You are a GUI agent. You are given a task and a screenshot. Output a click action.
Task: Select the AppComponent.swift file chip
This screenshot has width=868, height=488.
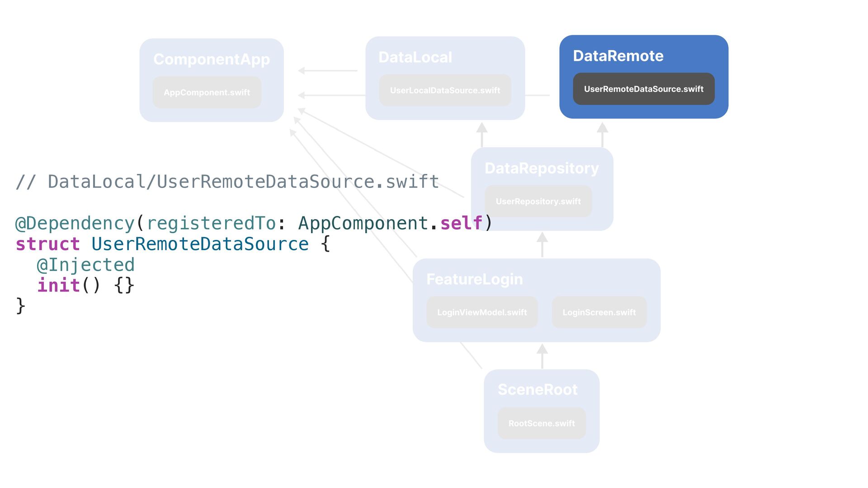coord(207,93)
